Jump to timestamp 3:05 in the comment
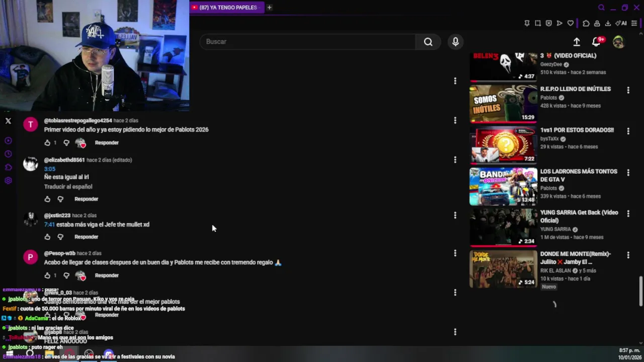The image size is (644, 362). click(49, 169)
